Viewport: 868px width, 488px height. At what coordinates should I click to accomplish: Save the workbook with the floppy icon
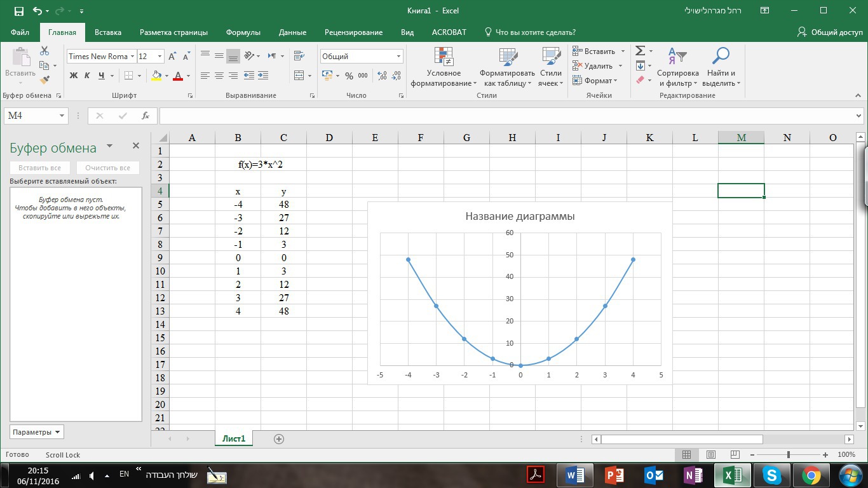[18, 11]
